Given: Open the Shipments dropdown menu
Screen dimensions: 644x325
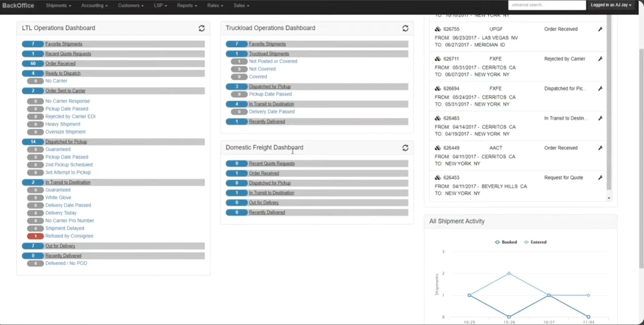Looking at the screenshot, I should click(58, 5).
